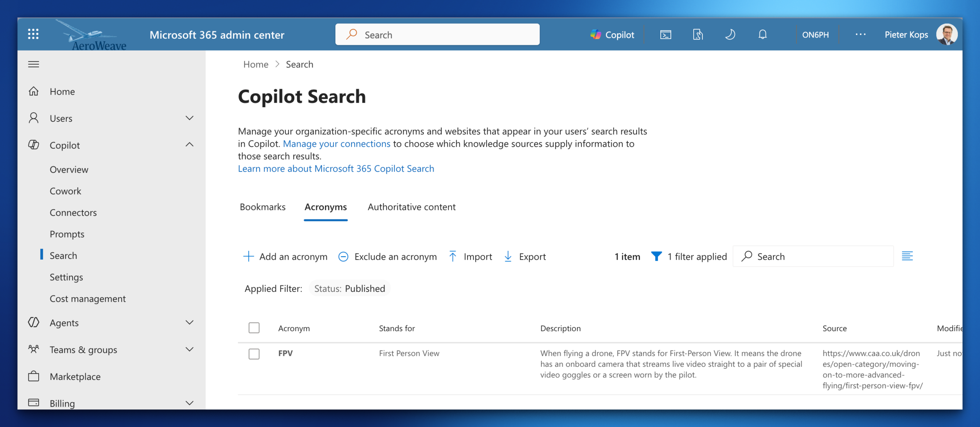980x427 pixels.
Task: Click the Teams & groups icon
Action: [34, 349]
